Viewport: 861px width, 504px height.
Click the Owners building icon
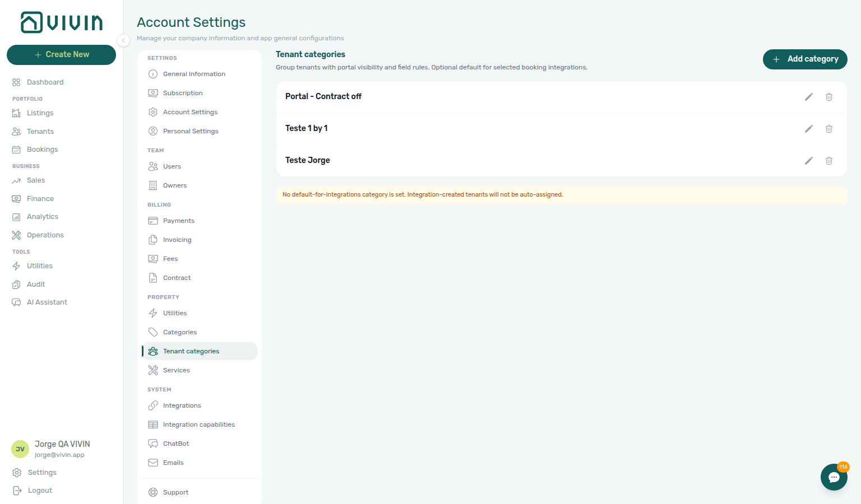pos(153,185)
